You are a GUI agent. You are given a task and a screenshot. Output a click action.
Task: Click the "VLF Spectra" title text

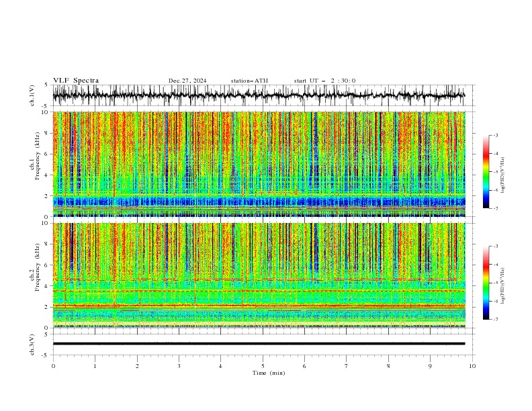[76, 81]
